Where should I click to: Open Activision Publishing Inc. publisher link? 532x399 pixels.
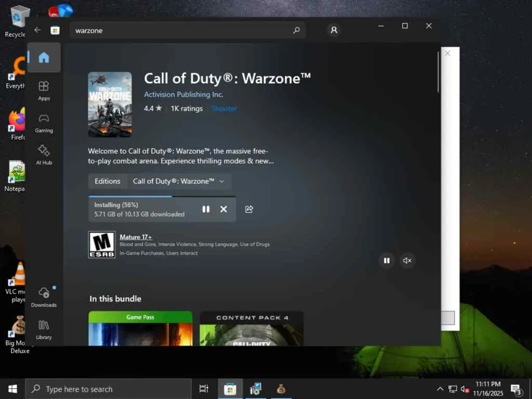pos(183,95)
